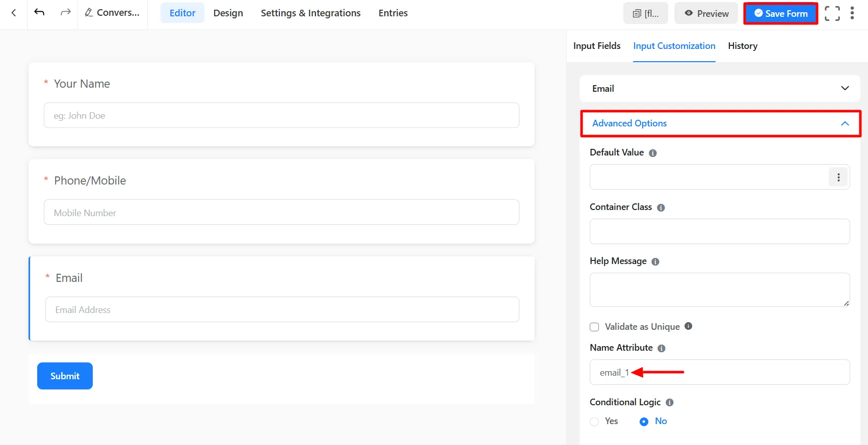Switch to the Design tab
The width and height of the screenshot is (868, 445).
228,13
